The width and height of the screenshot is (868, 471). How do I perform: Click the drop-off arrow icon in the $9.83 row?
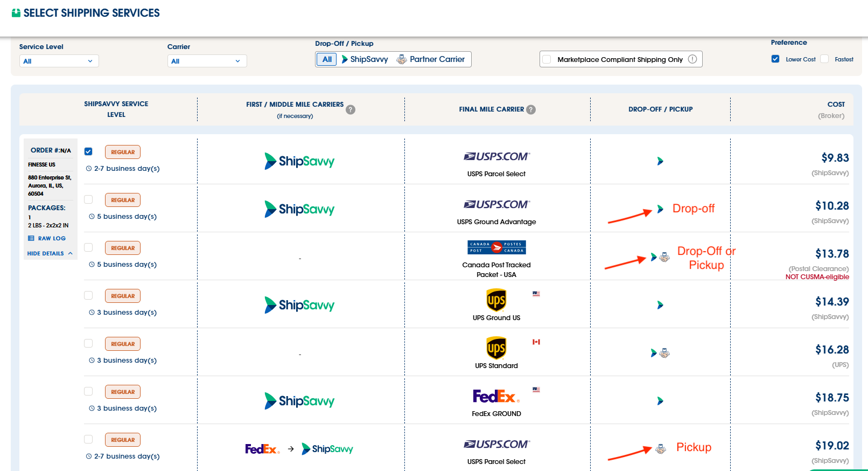660,161
